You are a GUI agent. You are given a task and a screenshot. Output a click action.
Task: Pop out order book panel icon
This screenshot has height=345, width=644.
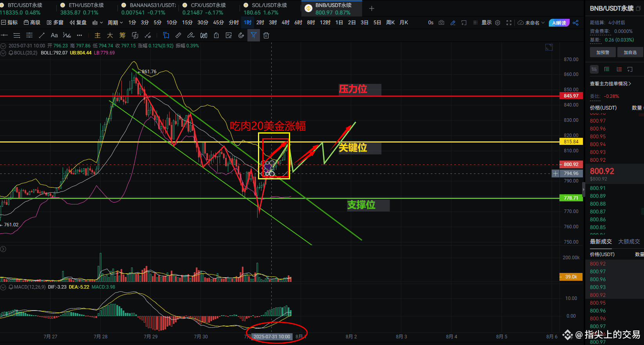(630, 69)
